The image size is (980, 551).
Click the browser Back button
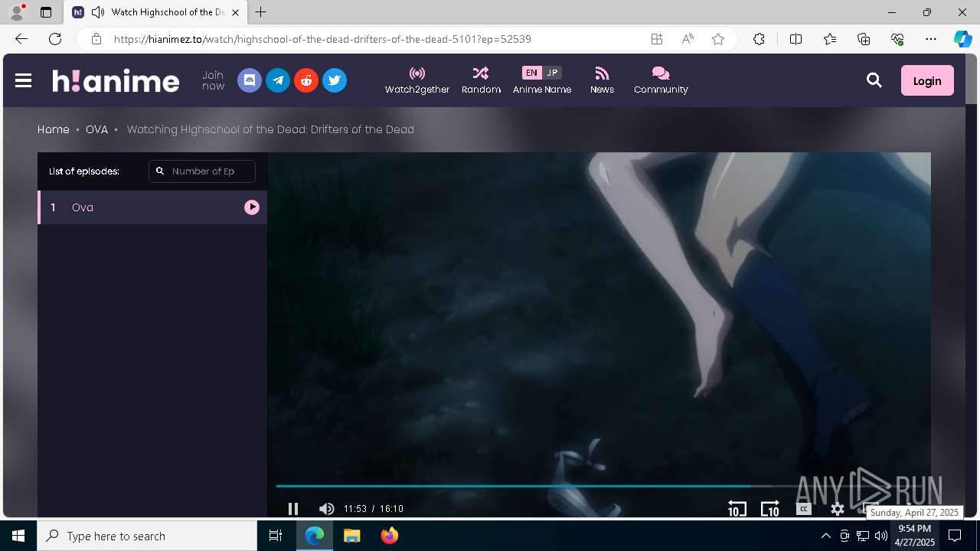pos(21,39)
